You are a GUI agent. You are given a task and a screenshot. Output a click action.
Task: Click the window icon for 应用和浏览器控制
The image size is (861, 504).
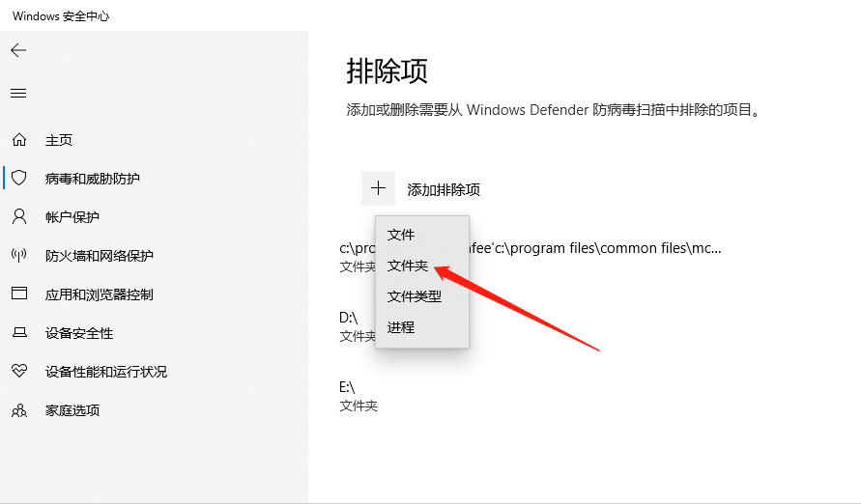tap(19, 294)
